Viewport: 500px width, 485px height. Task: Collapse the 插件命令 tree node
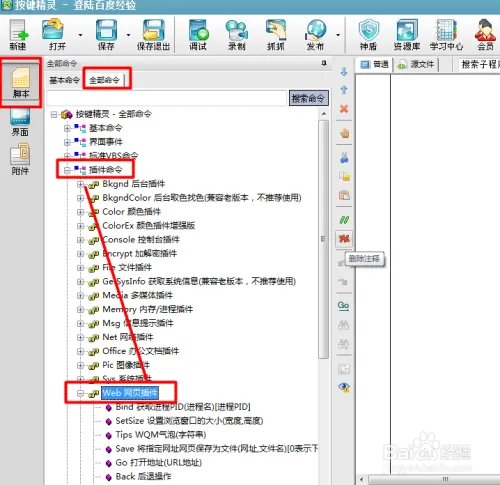pos(67,170)
